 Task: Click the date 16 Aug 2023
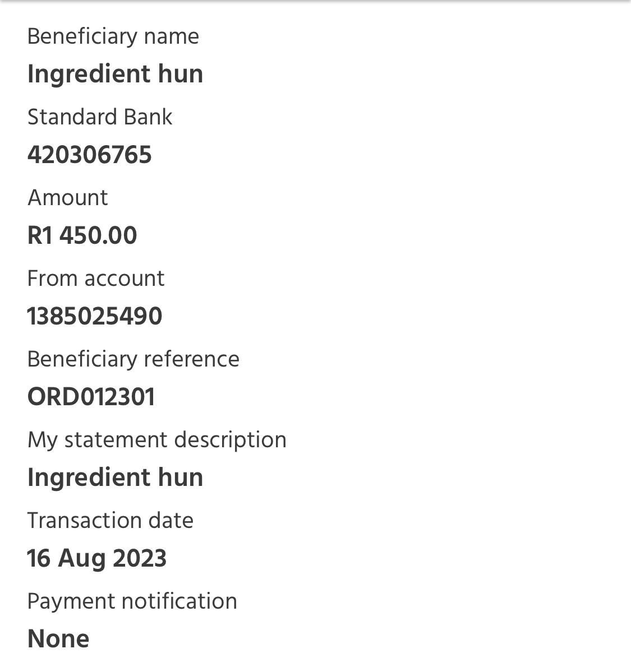pyautogui.click(x=97, y=559)
